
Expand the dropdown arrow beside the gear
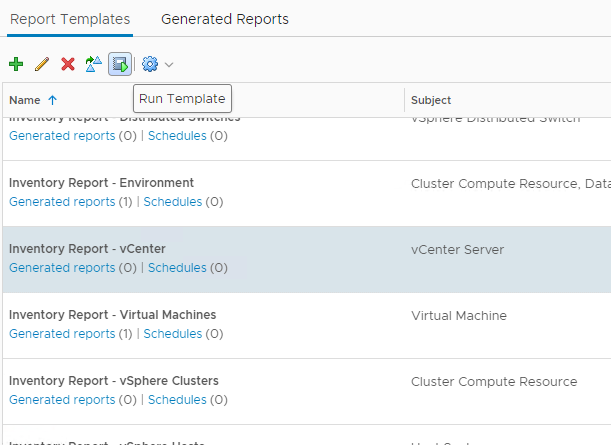tap(169, 65)
